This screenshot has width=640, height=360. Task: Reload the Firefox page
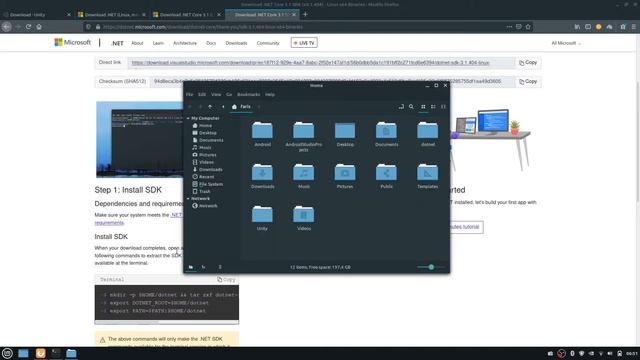(x=28, y=27)
